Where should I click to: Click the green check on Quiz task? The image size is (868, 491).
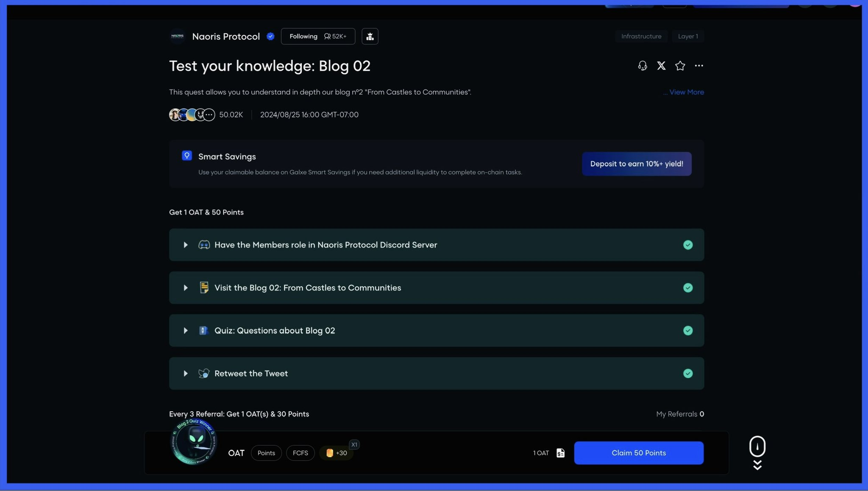[688, 331]
